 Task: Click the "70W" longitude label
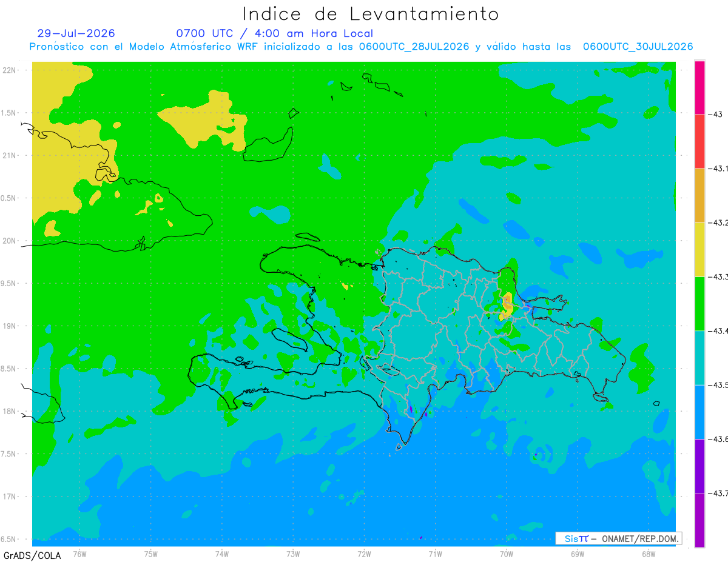tap(506, 554)
